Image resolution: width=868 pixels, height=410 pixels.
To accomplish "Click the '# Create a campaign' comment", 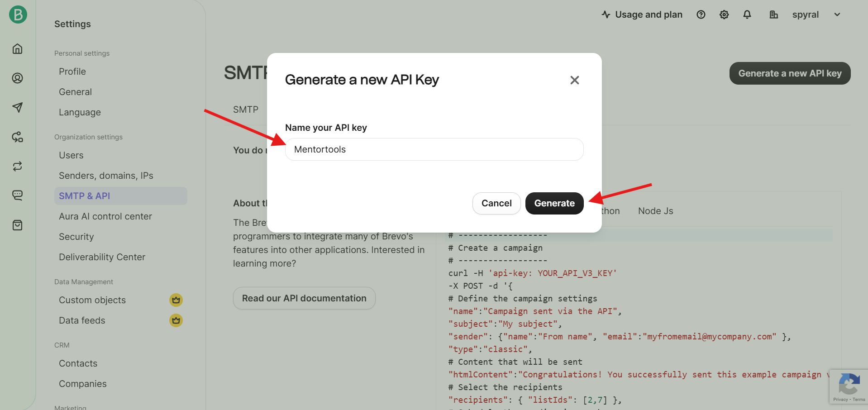I will pyautogui.click(x=496, y=248).
